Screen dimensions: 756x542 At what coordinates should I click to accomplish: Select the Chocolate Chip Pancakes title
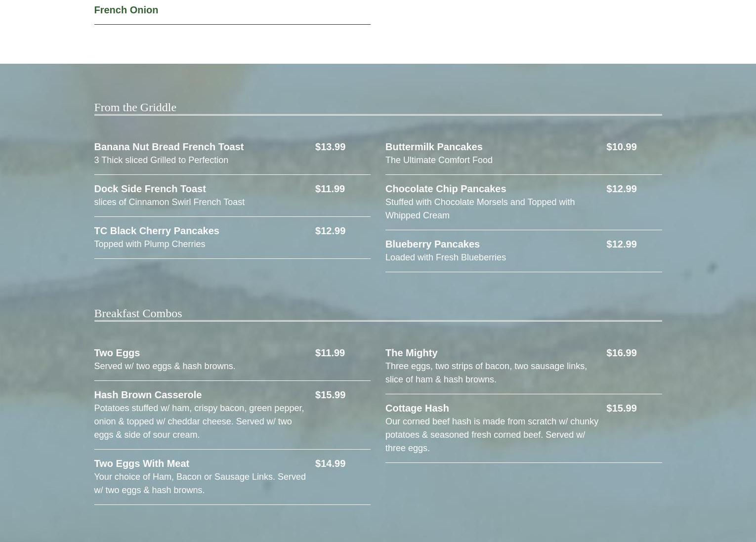(x=445, y=189)
